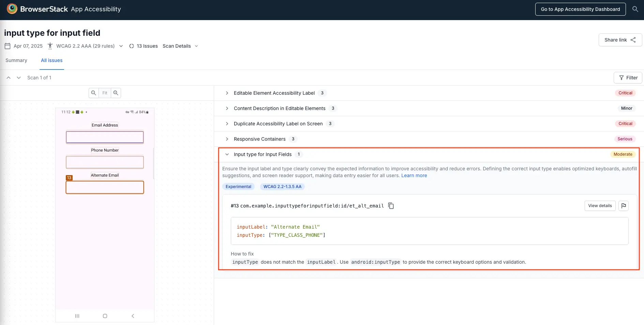The image size is (644, 325).
Task: Flag issue #13 using the flag icon
Action: pos(624,206)
